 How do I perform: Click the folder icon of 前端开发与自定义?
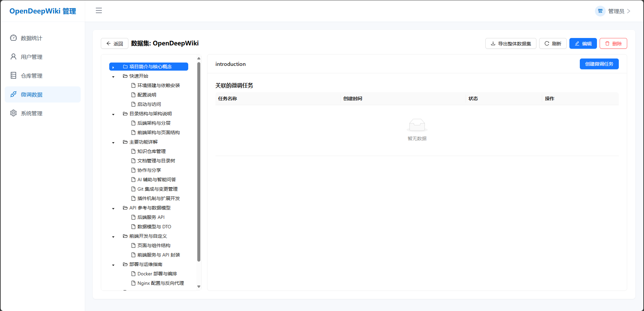tap(125, 236)
